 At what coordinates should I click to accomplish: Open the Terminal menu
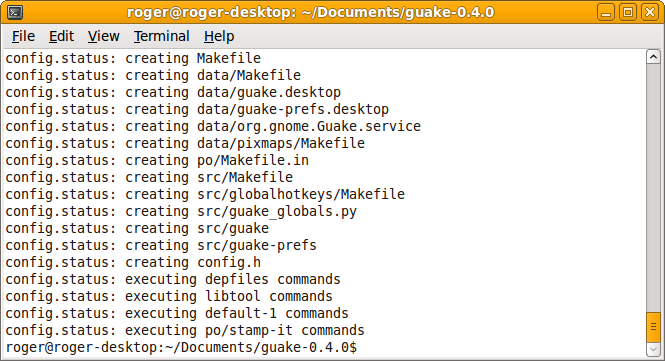(x=162, y=36)
